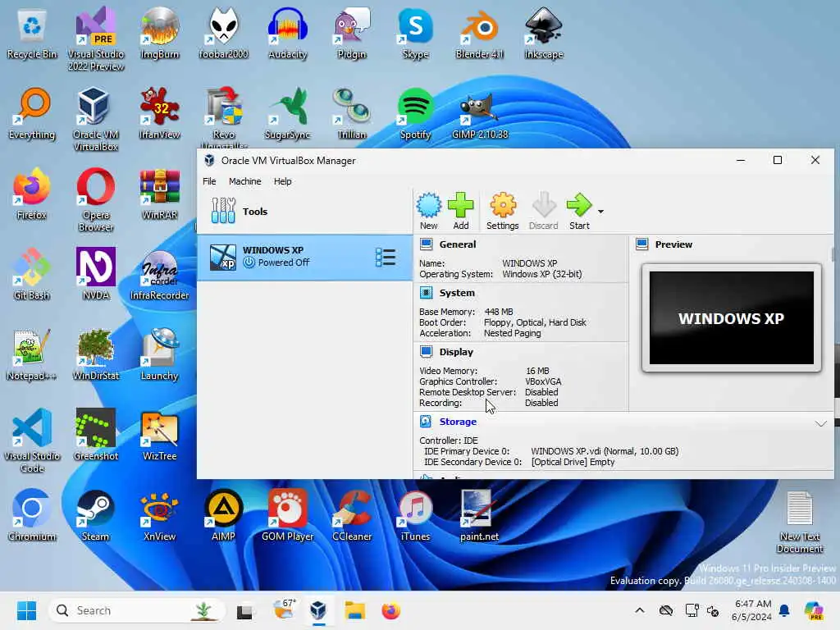Click the Discard toolbar icon
Viewport: 840px width, 630px height.
tap(543, 211)
